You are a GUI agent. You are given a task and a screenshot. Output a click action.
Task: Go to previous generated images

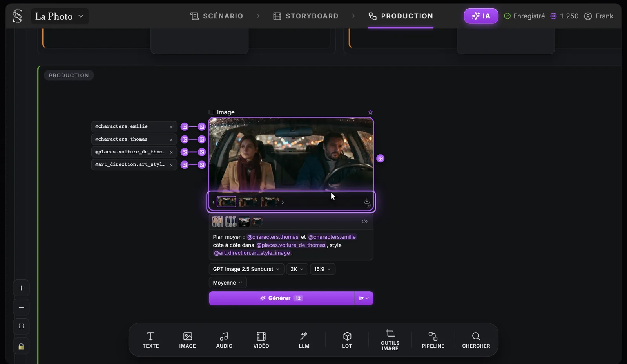(x=213, y=202)
